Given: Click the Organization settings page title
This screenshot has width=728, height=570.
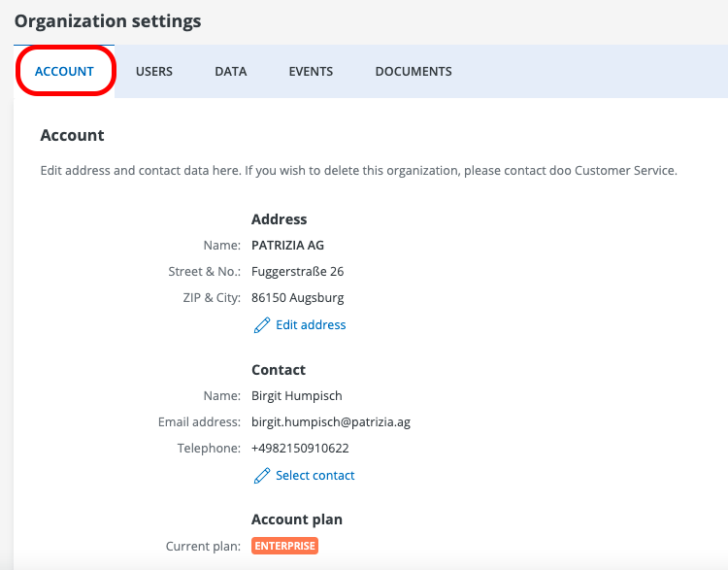Looking at the screenshot, I should point(108,20).
